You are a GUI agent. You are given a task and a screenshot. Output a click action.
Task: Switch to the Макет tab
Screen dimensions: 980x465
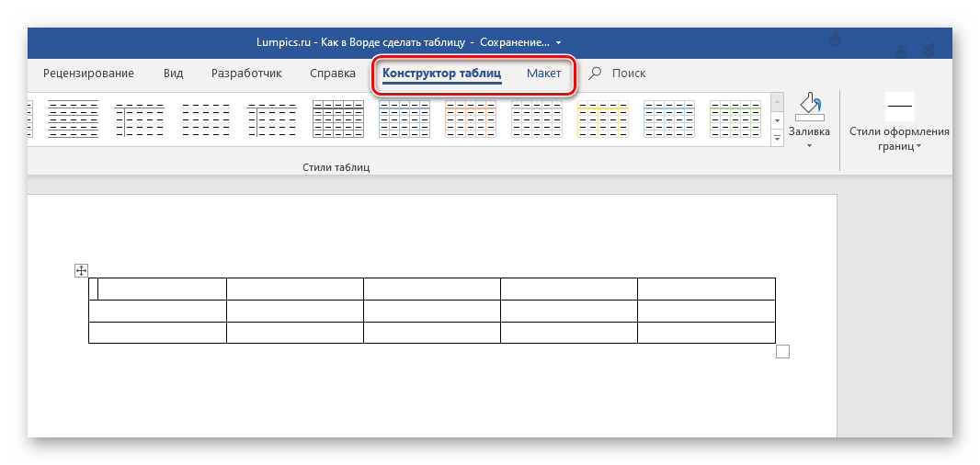[x=543, y=74]
